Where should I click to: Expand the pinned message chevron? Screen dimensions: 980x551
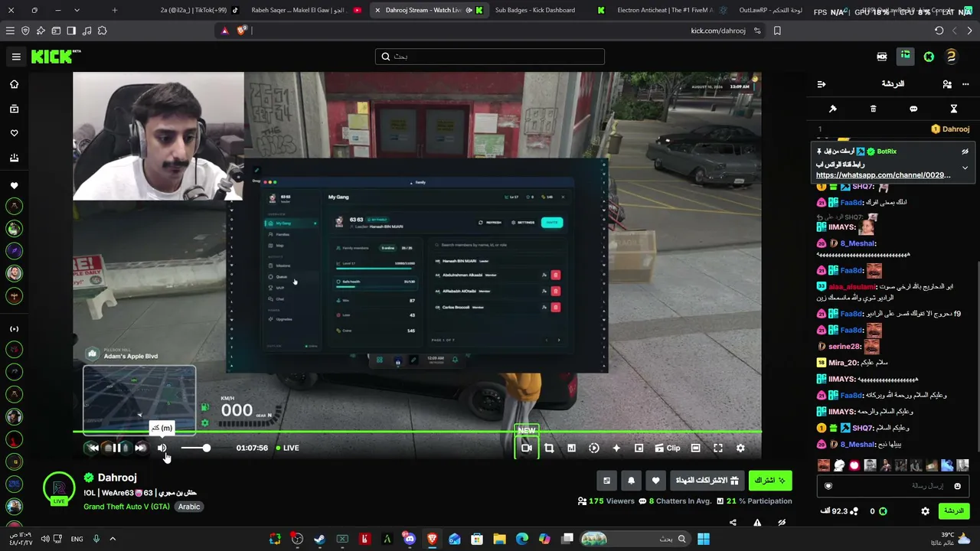tap(965, 168)
